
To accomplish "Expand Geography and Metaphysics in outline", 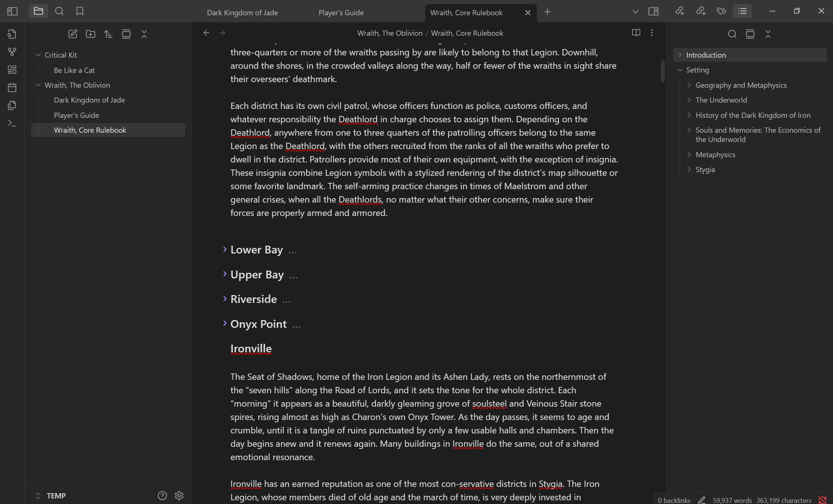I will [x=689, y=85].
